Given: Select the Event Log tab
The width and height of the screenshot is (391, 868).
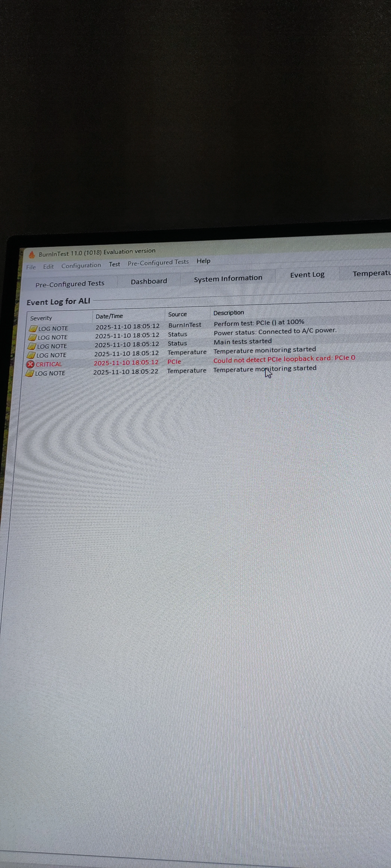Looking at the screenshot, I should pyautogui.click(x=307, y=275).
